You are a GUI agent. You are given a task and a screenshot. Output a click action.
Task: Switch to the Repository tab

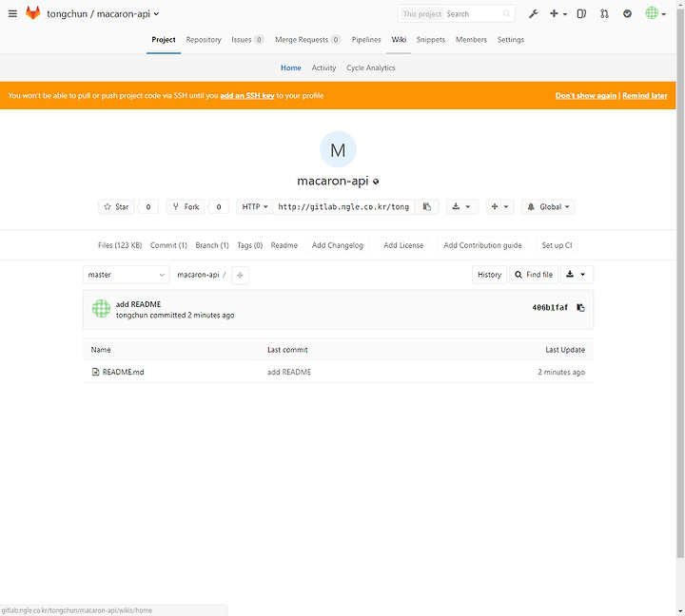coord(204,40)
